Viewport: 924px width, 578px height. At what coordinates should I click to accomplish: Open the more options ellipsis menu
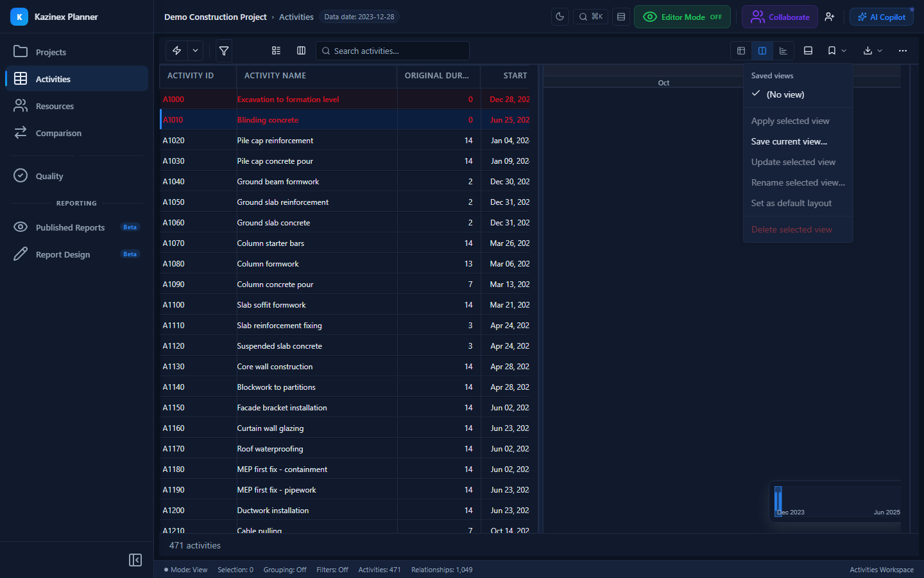pos(903,51)
